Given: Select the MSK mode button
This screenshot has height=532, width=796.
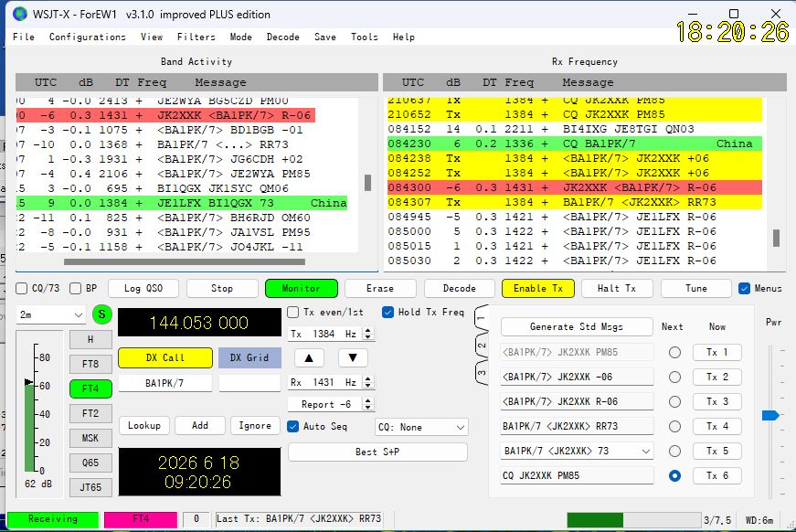Looking at the screenshot, I should point(90,438).
